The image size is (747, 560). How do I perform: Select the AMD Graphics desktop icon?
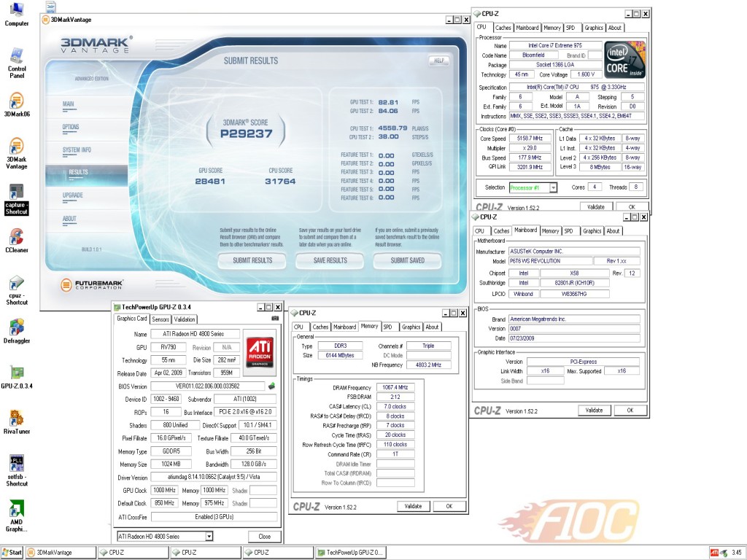17,516
